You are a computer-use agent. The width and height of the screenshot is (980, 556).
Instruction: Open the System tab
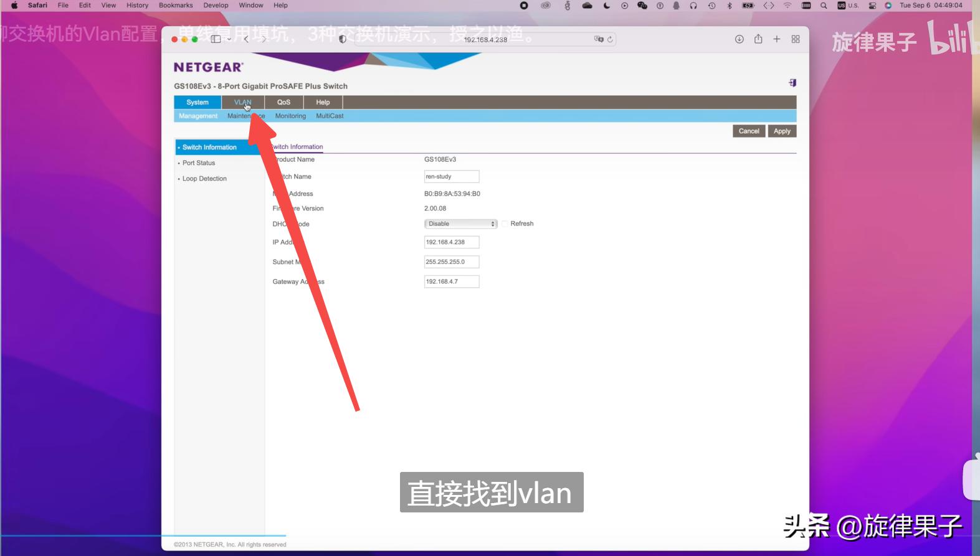pyautogui.click(x=197, y=102)
